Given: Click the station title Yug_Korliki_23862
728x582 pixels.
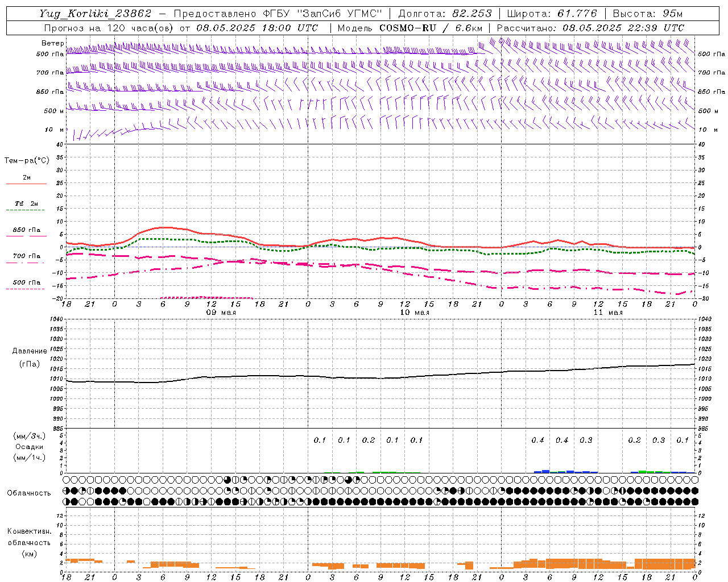Looking at the screenshot, I should 95,14.
